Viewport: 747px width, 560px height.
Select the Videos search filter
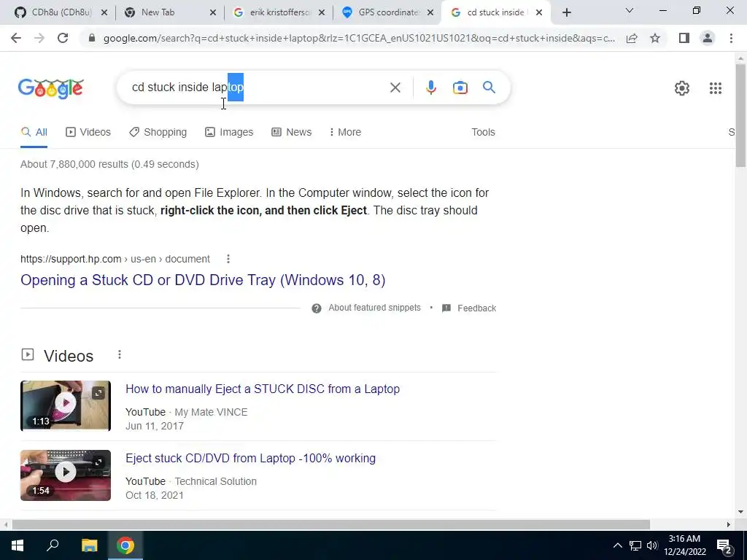(88, 133)
